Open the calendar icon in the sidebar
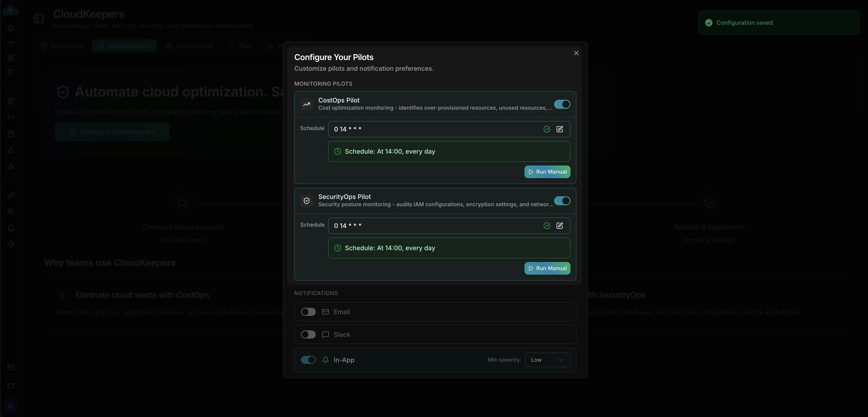 coord(10,134)
